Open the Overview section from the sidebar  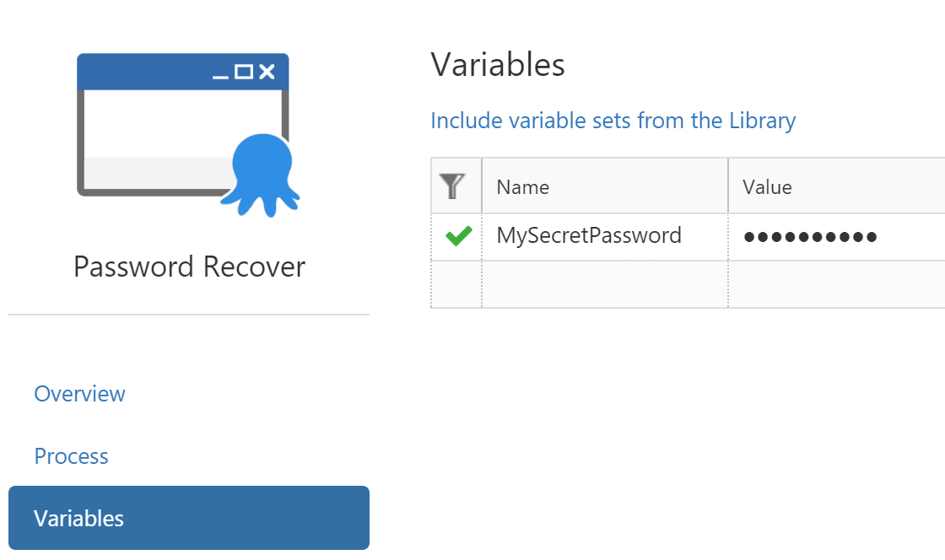(x=79, y=394)
